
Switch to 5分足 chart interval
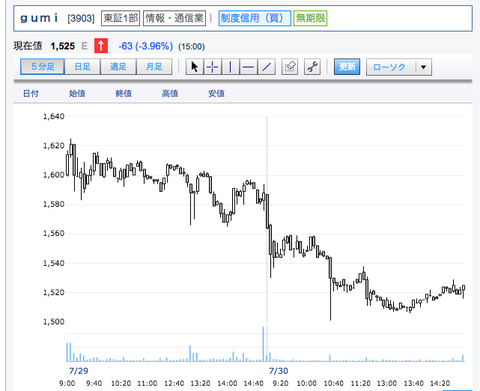(42, 67)
